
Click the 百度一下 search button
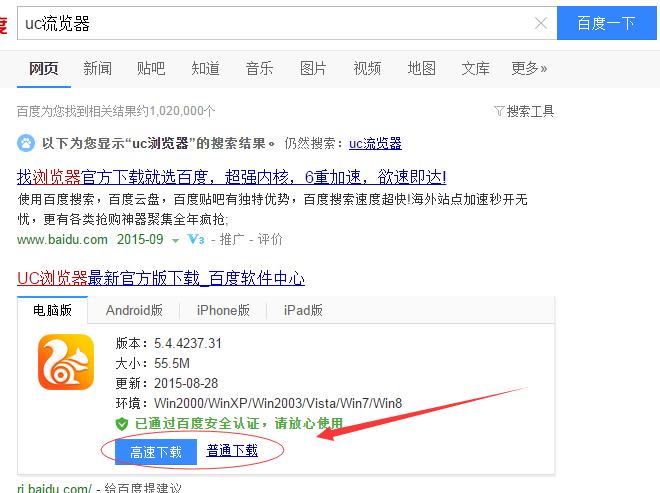click(x=607, y=23)
